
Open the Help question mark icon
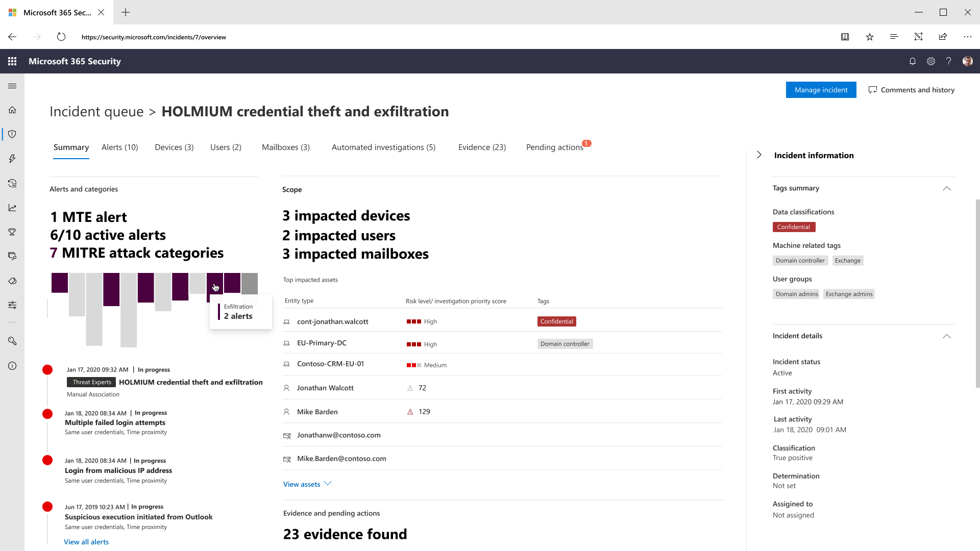coord(949,61)
